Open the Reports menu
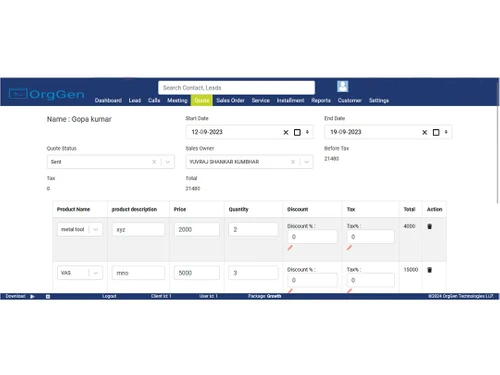 point(321,100)
